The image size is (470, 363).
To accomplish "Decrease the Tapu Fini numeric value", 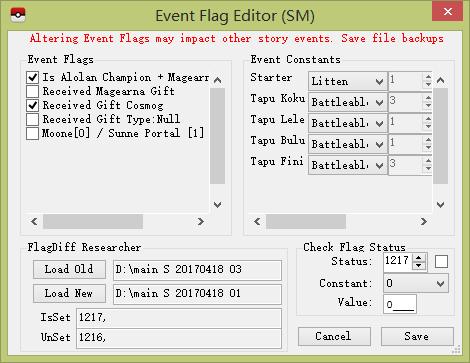I will [x=428, y=169].
